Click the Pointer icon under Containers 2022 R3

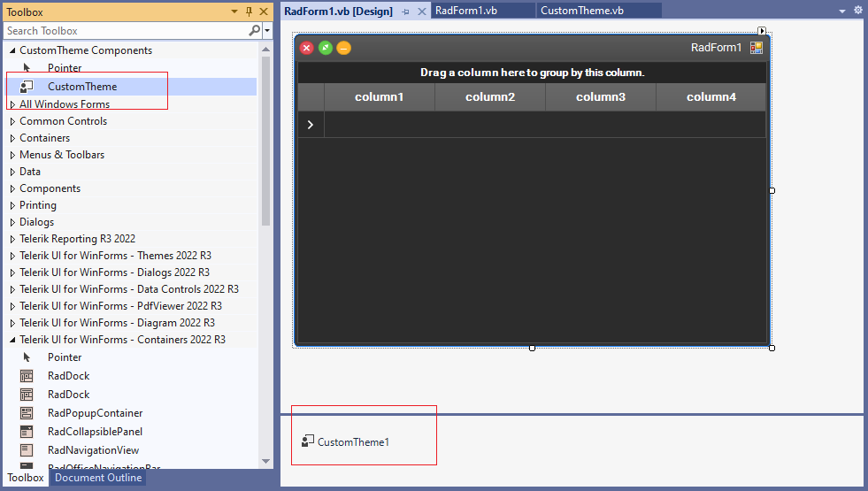[27, 357]
